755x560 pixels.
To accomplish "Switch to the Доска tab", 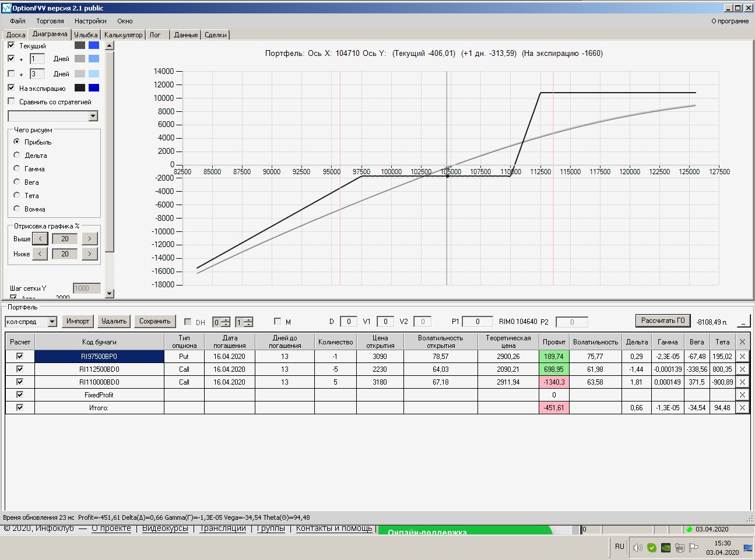I will 16,35.
